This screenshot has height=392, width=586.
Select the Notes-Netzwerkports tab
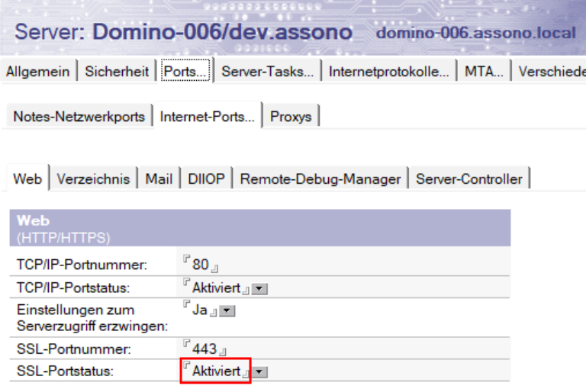79,117
